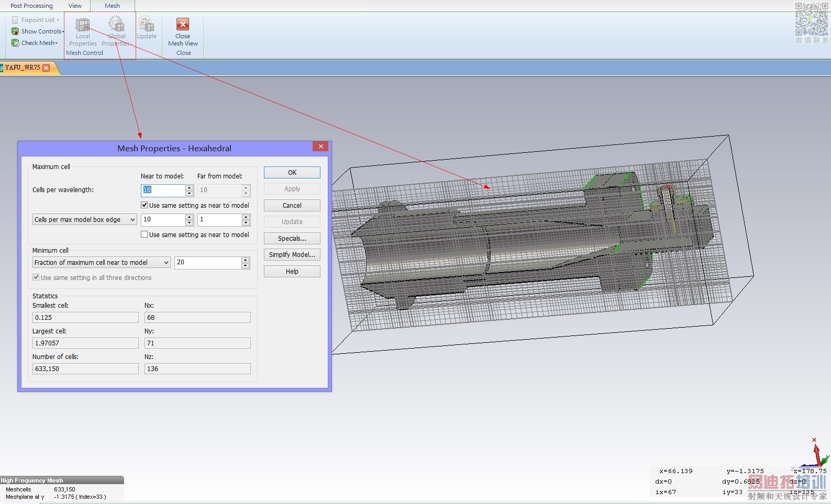Open the View ribbon tab
This screenshot has width=831, height=504.
pos(75,6)
